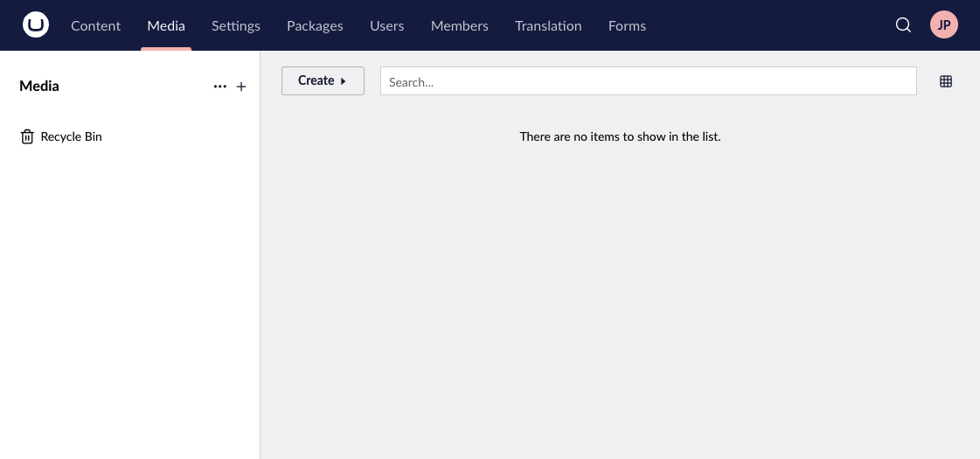Navigate to the Users section
Viewport: 980px width, 459px height.
tap(386, 25)
